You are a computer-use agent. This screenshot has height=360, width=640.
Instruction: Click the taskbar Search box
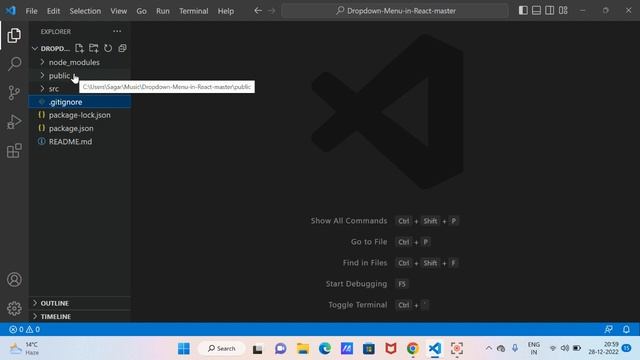(x=222, y=349)
